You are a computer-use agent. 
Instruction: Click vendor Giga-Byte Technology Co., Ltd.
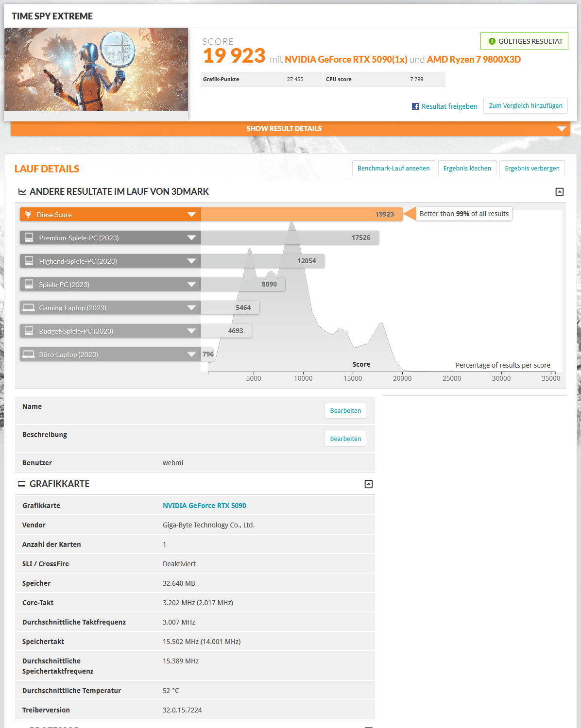(x=208, y=525)
